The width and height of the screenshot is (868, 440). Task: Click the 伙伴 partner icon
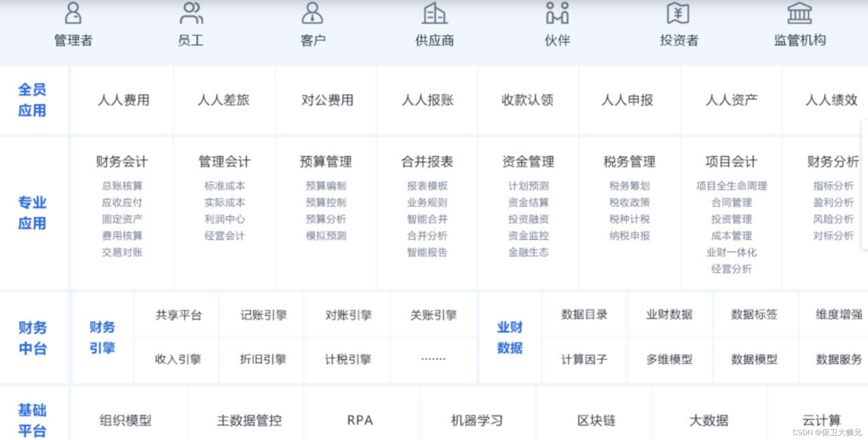coord(557,13)
